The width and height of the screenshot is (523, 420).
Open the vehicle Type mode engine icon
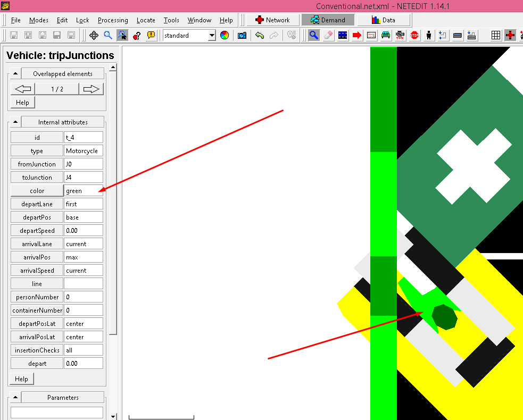click(x=400, y=35)
